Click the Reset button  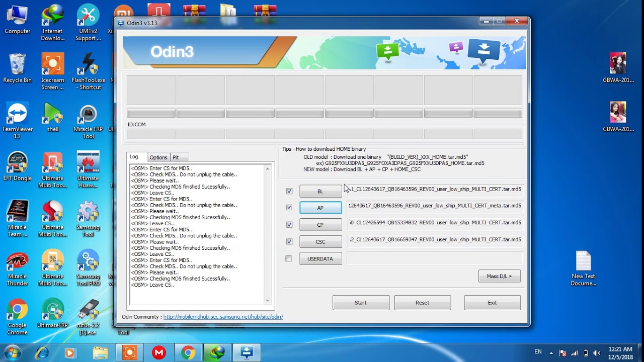(423, 303)
